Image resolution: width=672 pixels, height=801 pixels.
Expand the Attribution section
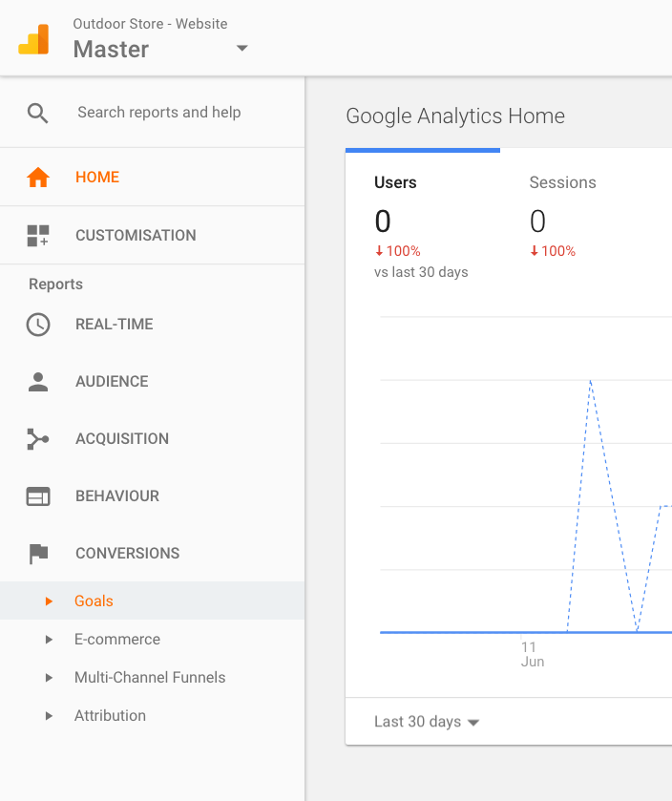coord(50,716)
